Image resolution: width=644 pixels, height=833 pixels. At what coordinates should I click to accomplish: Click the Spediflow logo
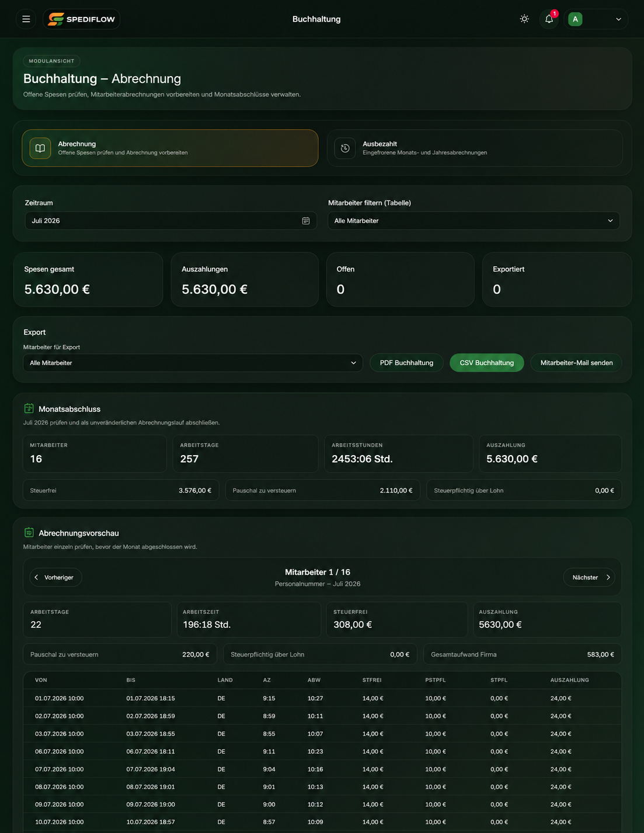coord(82,19)
